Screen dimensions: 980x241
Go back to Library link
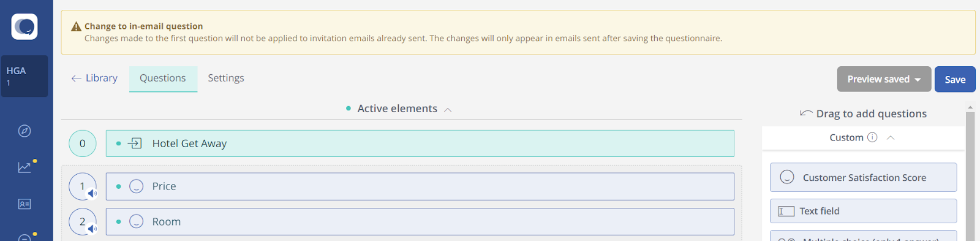click(94, 78)
